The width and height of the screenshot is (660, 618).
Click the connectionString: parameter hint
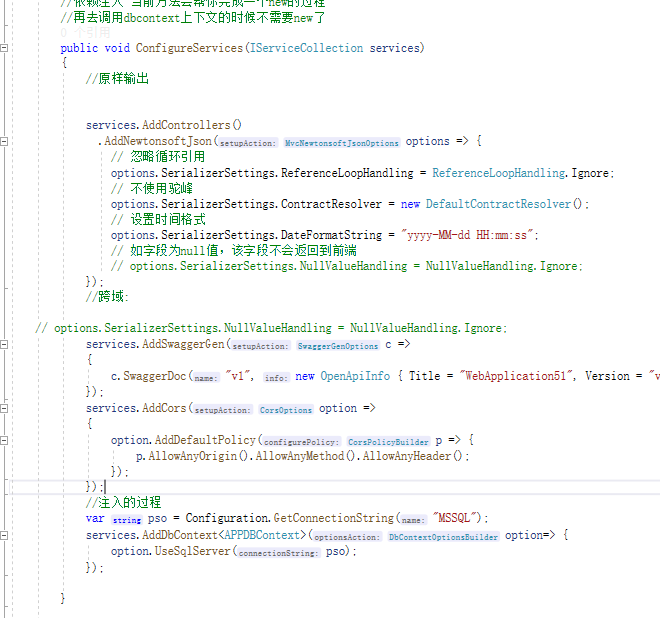(x=278, y=553)
